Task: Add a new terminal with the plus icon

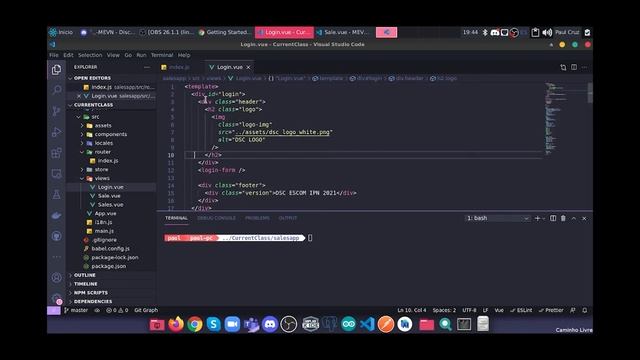Action: (x=537, y=218)
